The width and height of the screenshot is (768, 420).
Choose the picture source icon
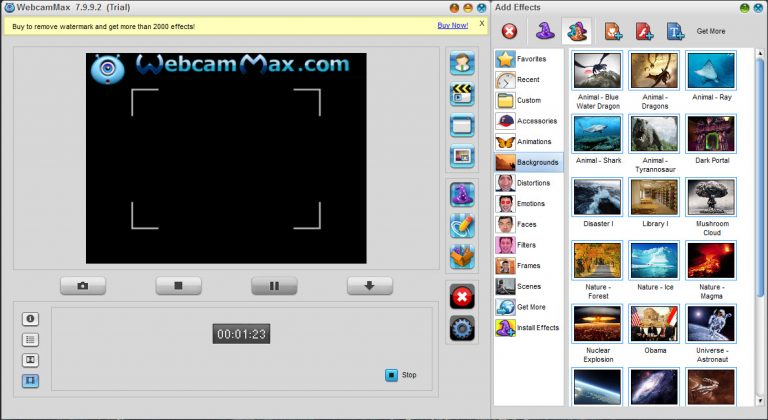pyautogui.click(x=461, y=156)
